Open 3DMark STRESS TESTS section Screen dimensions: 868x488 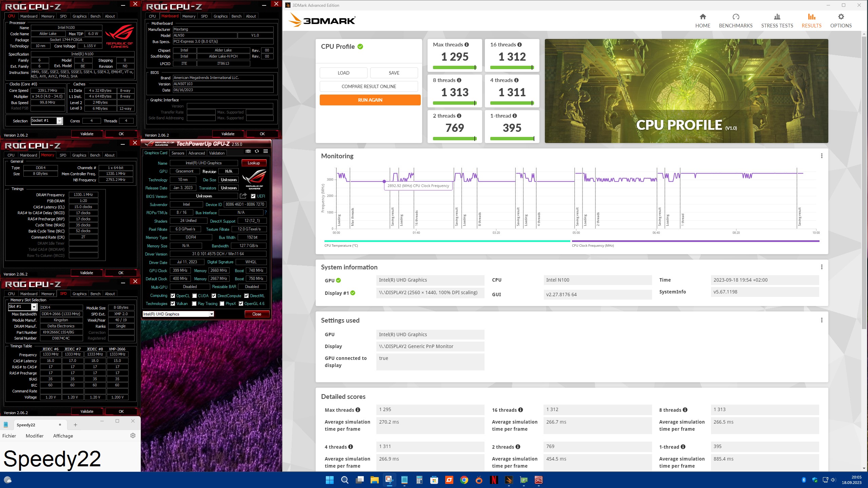point(777,21)
